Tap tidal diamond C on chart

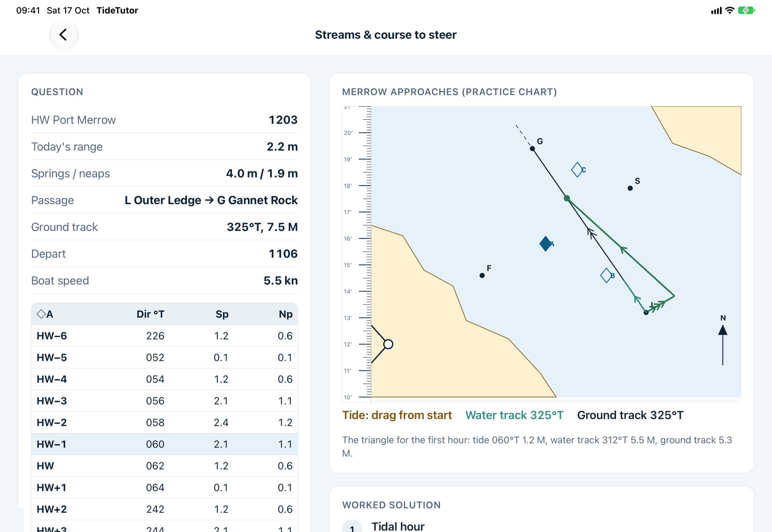(x=578, y=170)
